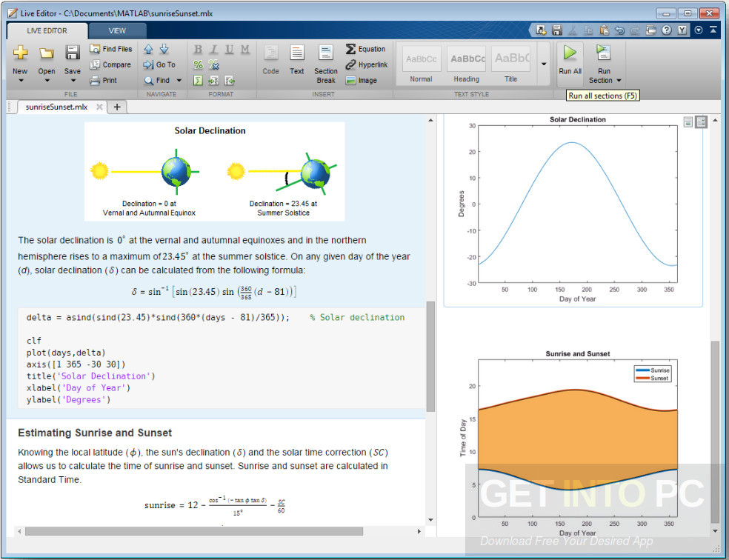Apply the Normal text style
This screenshot has height=560, width=729.
coord(422,64)
